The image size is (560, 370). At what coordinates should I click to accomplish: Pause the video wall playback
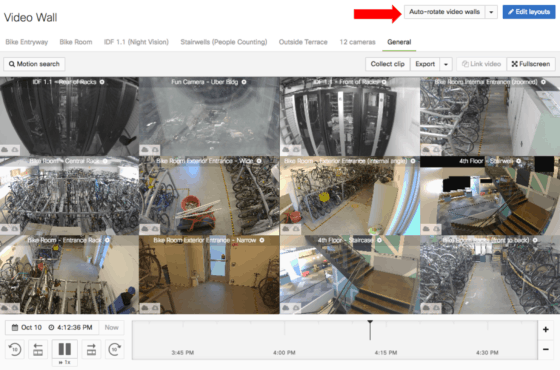click(x=65, y=349)
